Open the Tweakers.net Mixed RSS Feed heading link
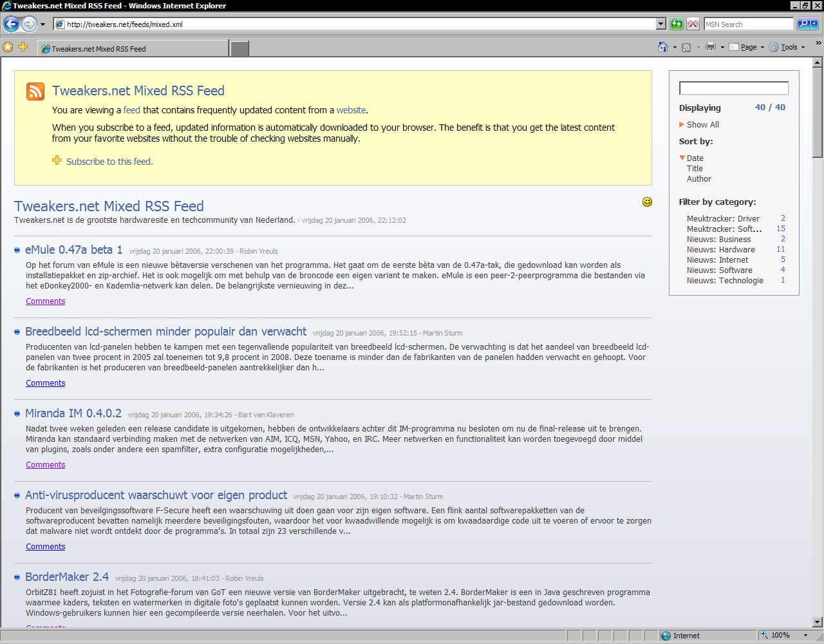The width and height of the screenshot is (824, 644). [x=109, y=206]
